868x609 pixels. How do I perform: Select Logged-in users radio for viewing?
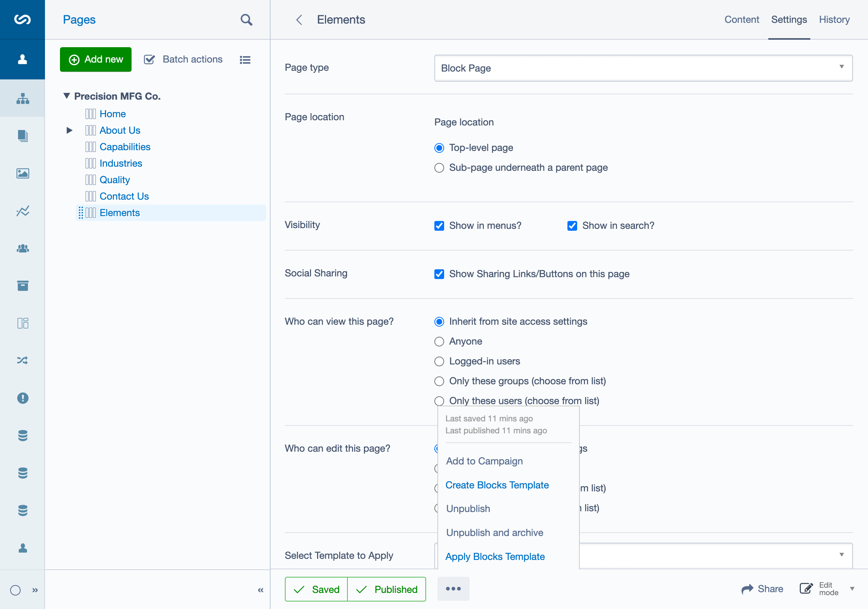pyautogui.click(x=439, y=361)
